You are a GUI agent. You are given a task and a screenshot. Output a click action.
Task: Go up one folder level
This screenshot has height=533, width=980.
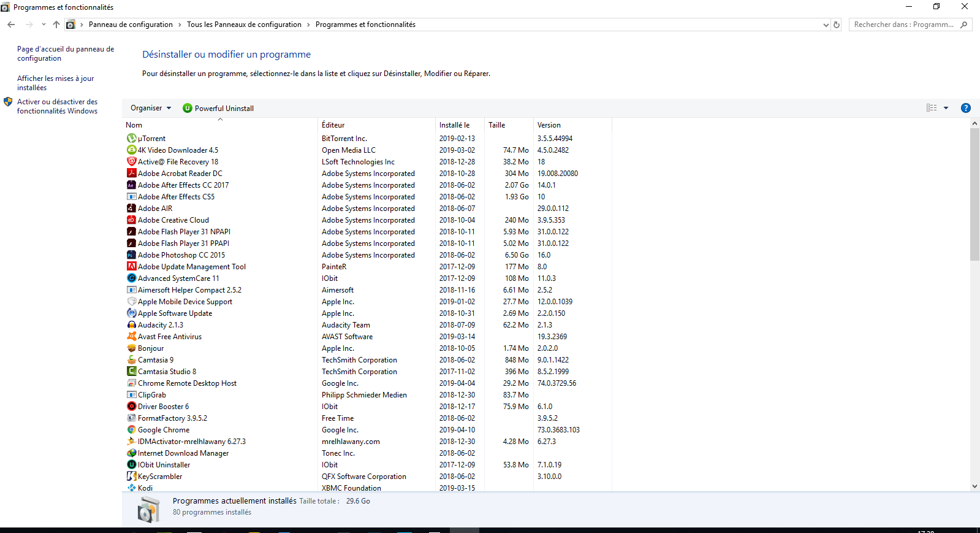[56, 25]
